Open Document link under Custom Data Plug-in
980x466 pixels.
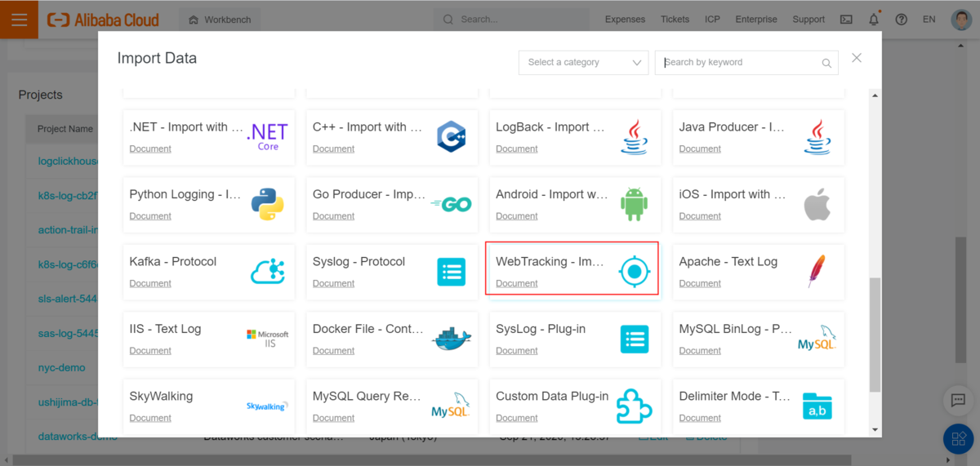(x=517, y=418)
